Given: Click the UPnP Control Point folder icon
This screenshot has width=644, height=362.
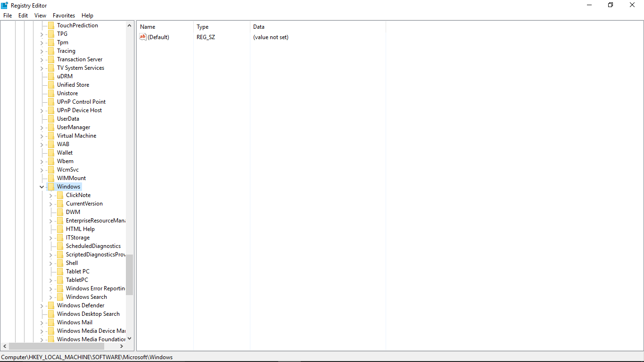Looking at the screenshot, I should point(51,102).
